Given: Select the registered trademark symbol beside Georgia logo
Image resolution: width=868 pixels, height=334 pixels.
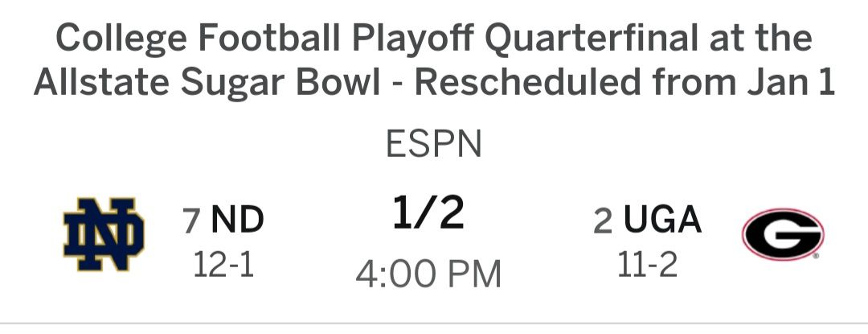Looking at the screenshot, I should pyautogui.click(x=816, y=257).
